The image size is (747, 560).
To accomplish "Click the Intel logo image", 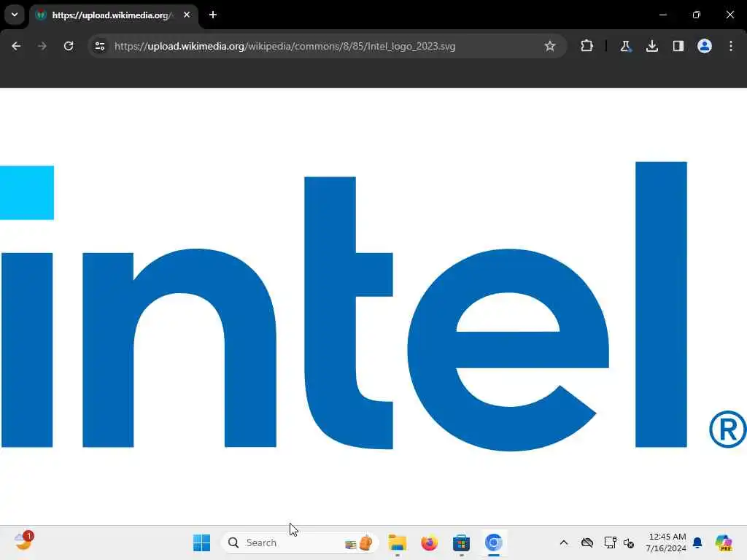I will 373,306.
